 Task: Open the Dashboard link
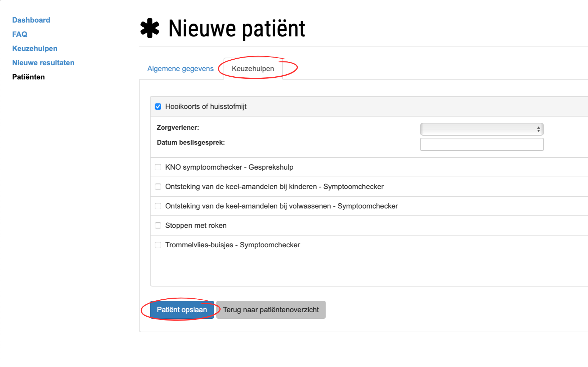pyautogui.click(x=31, y=20)
